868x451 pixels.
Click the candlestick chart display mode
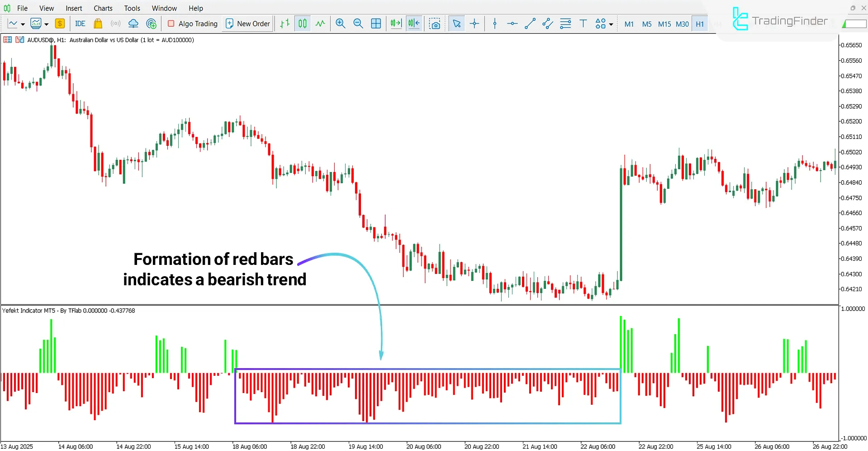[302, 23]
